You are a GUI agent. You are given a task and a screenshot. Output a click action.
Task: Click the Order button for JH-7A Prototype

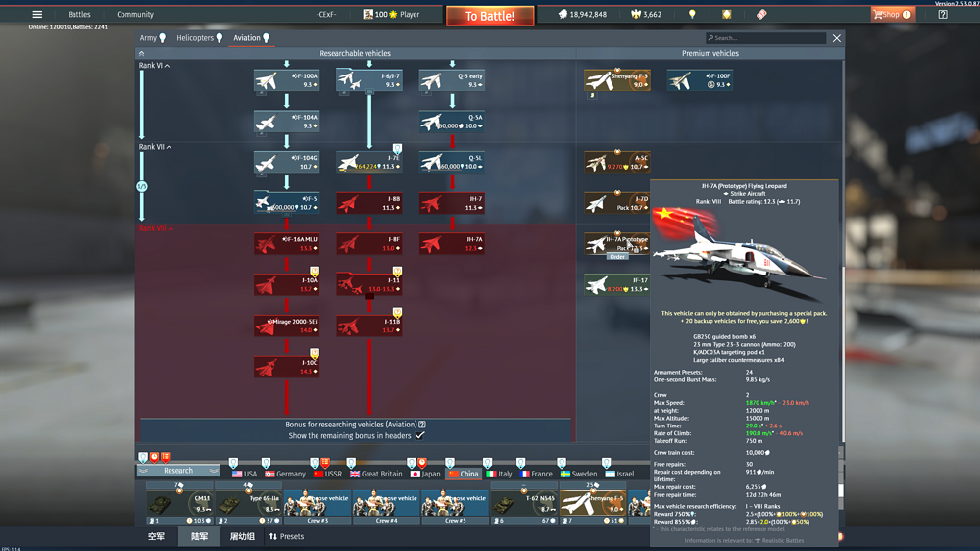click(x=617, y=257)
